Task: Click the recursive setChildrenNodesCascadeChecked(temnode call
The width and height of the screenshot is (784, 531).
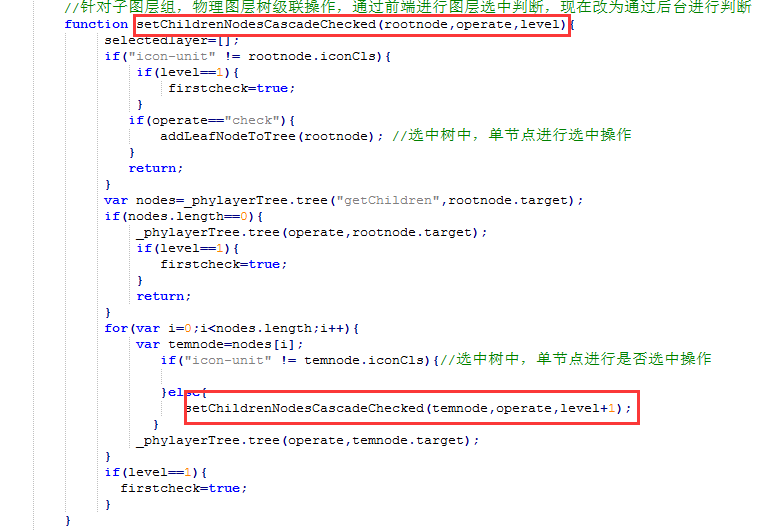Action: (x=408, y=408)
